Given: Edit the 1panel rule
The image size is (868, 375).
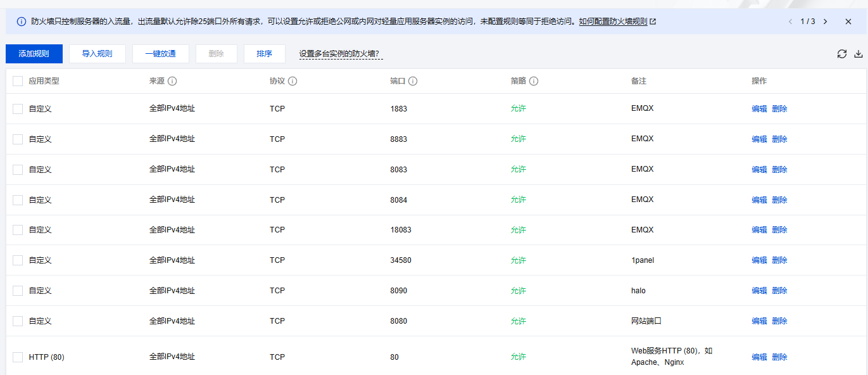Looking at the screenshot, I should 759,260.
